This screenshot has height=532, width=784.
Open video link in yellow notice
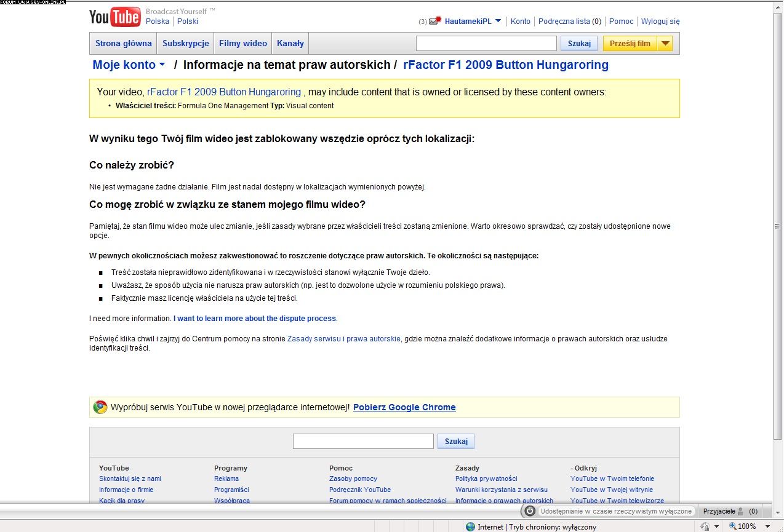coord(224,92)
